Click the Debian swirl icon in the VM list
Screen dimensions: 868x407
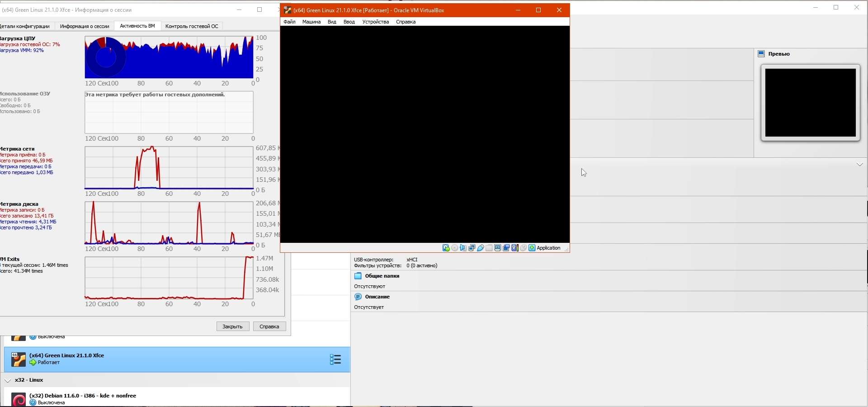(19, 400)
